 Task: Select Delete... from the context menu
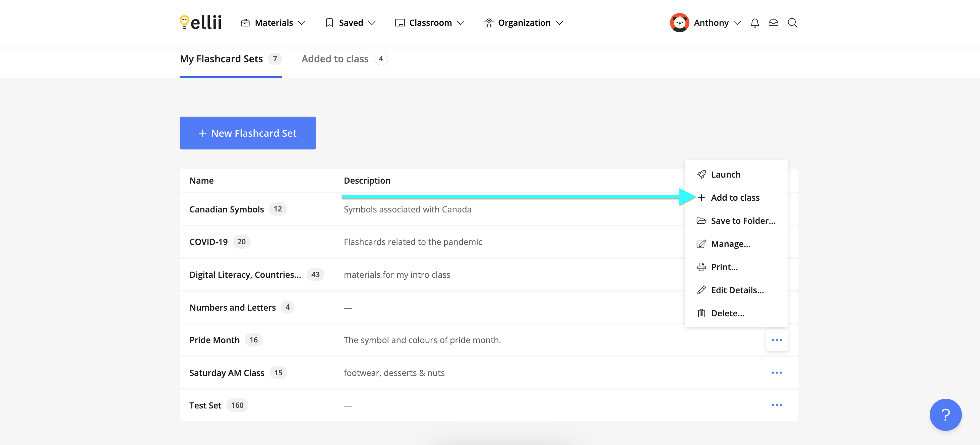click(x=727, y=313)
